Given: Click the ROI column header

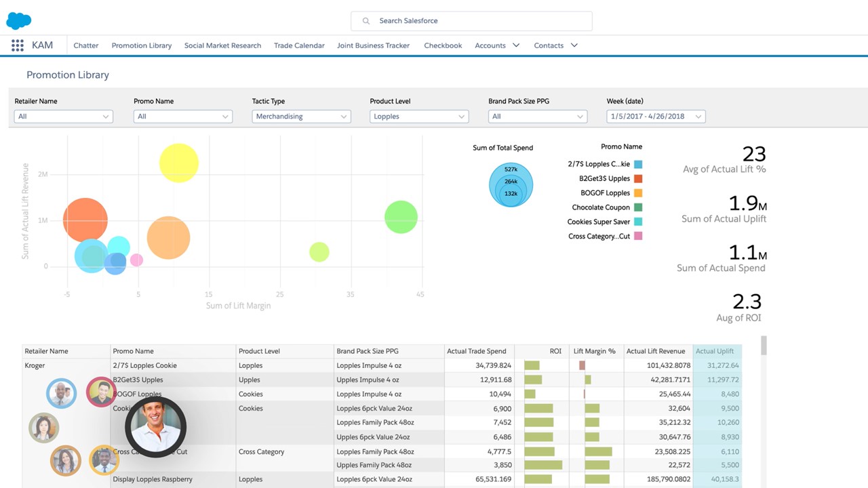Looking at the screenshot, I should tap(541, 351).
